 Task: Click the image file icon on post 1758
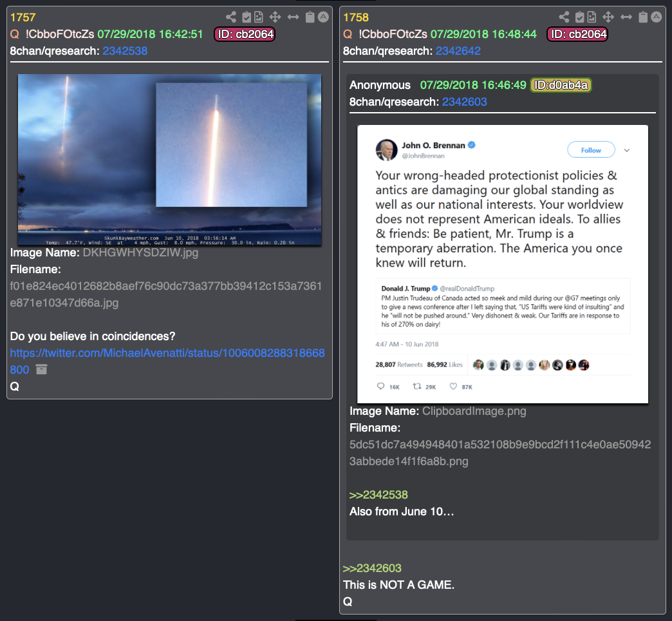tap(592, 17)
